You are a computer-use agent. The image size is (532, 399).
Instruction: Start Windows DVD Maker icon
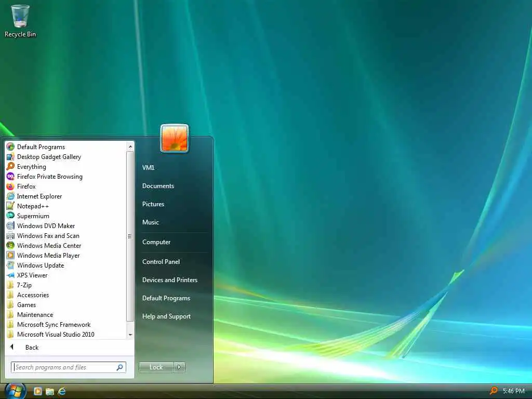pos(10,225)
